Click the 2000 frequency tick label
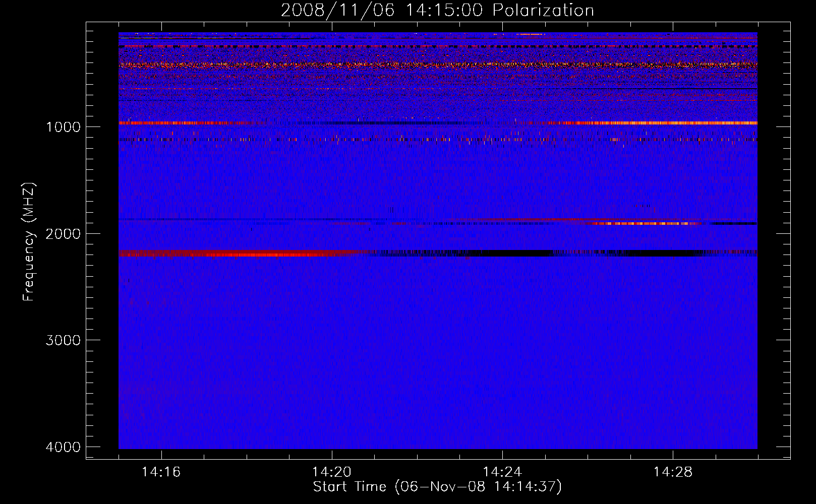 [63, 233]
